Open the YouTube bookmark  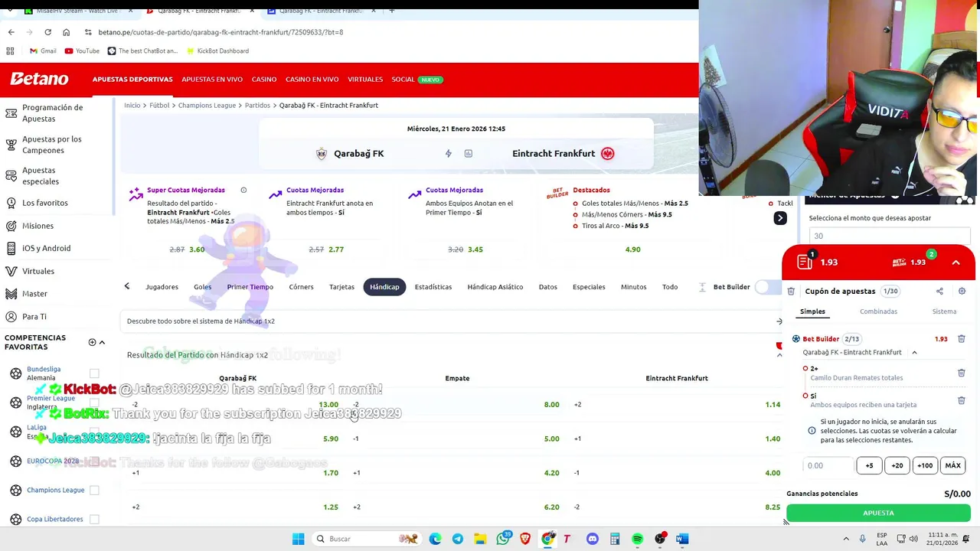pos(82,51)
